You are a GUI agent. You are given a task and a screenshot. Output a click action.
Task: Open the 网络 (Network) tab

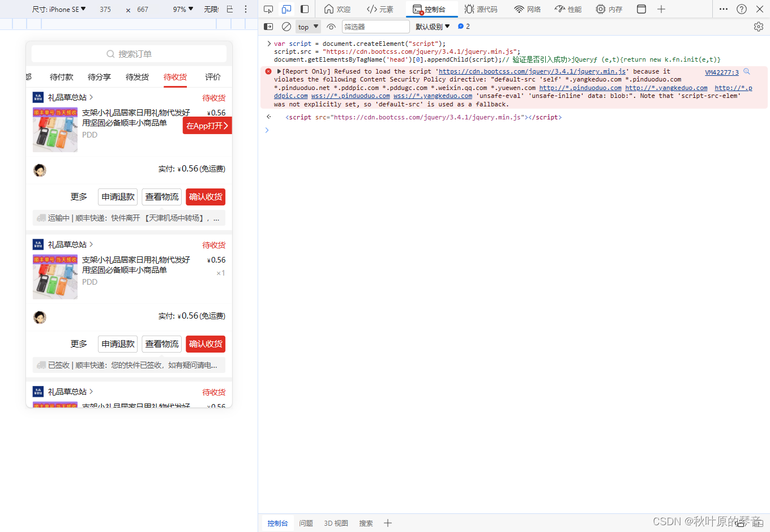coord(528,9)
